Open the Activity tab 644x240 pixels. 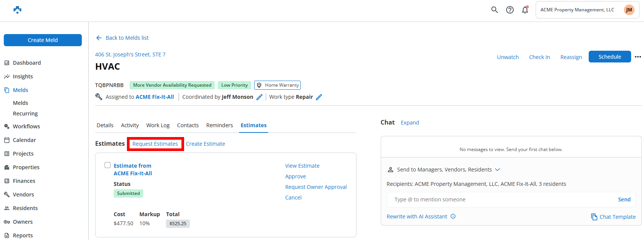point(130,125)
